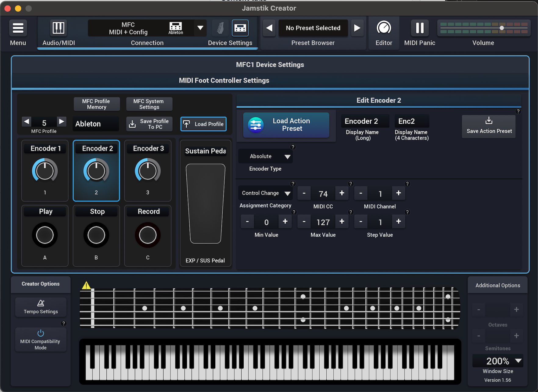Viewport: 538px width, 392px height.
Task: Open help for MIDI Channel
Action: pyautogui.click(x=407, y=184)
